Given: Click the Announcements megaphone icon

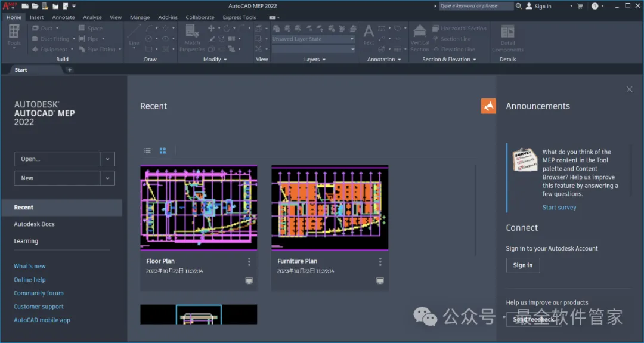Looking at the screenshot, I should click(x=488, y=106).
